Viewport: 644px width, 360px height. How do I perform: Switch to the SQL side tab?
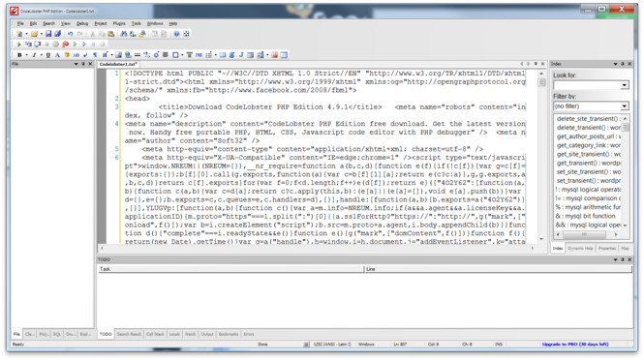coord(57,334)
